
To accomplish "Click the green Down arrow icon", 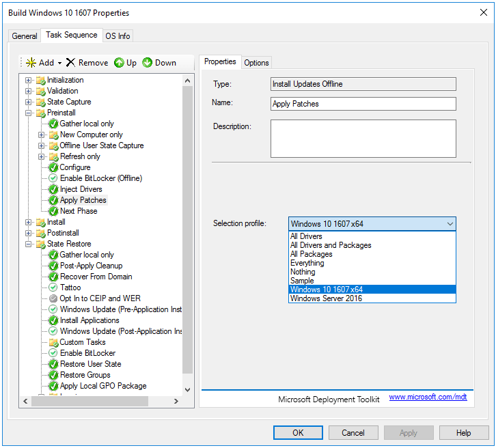I will [147, 63].
